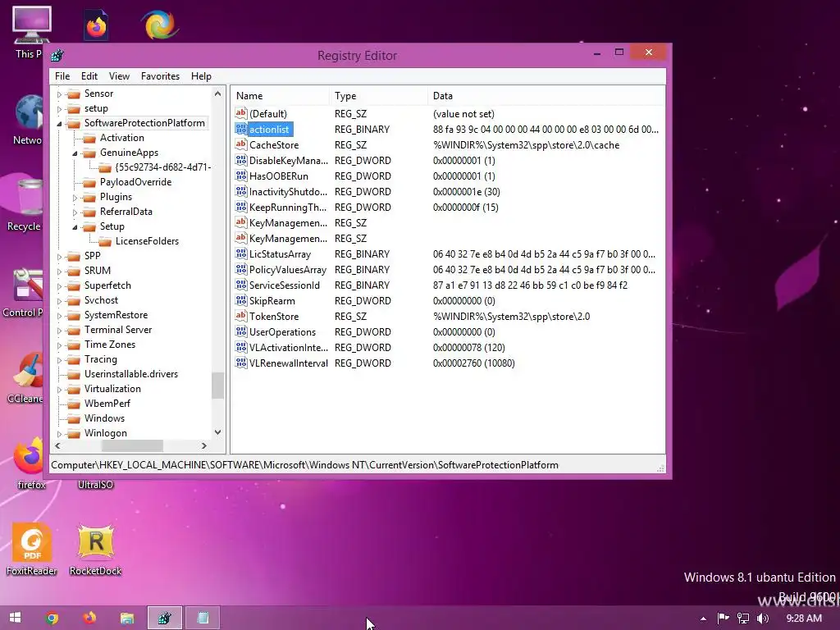Select the DisableKeyMana... value name

[x=288, y=160]
